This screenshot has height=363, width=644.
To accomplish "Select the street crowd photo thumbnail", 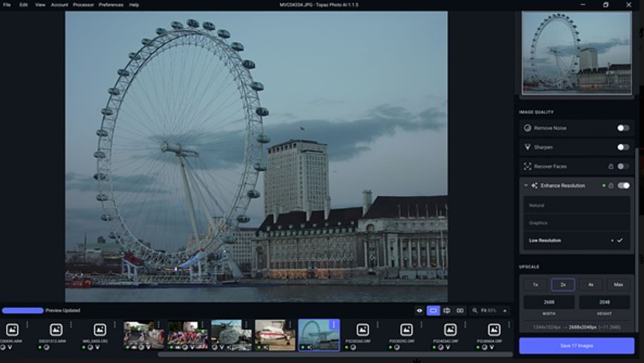I will click(144, 335).
